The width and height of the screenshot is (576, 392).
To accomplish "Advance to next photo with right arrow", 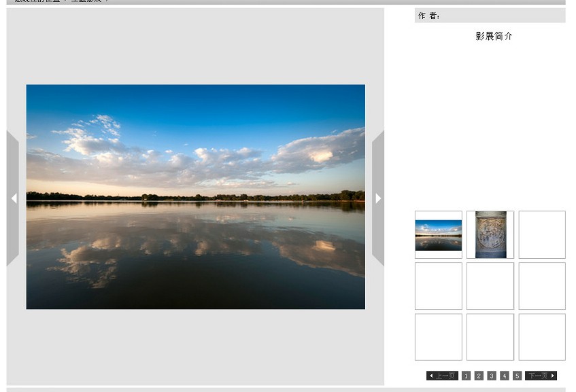I will pos(378,198).
